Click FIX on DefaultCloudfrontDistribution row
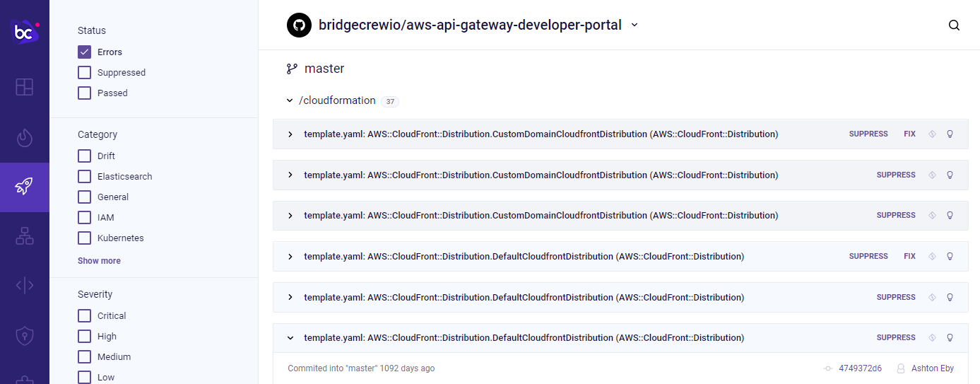The width and height of the screenshot is (980, 384). (x=909, y=256)
